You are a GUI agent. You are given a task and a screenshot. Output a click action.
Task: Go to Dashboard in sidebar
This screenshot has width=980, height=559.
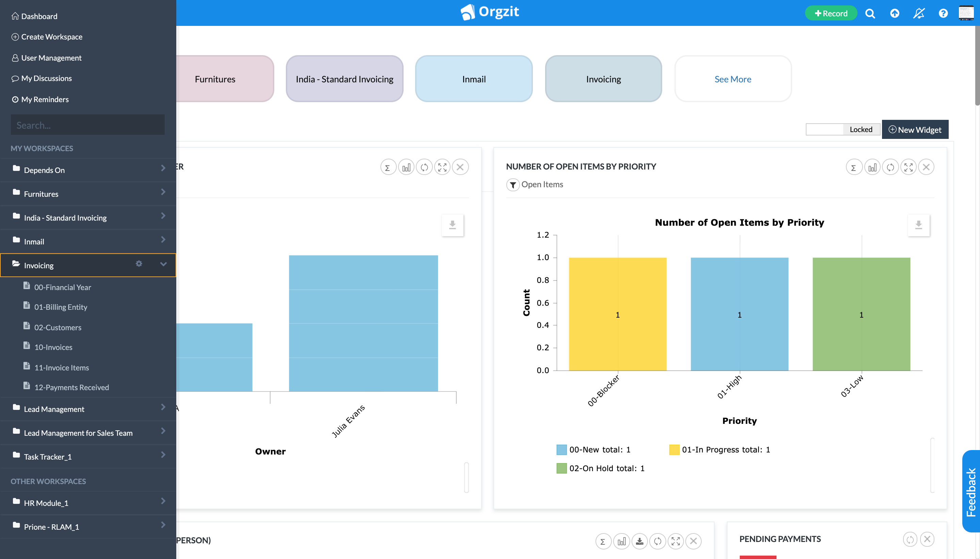coord(35,16)
